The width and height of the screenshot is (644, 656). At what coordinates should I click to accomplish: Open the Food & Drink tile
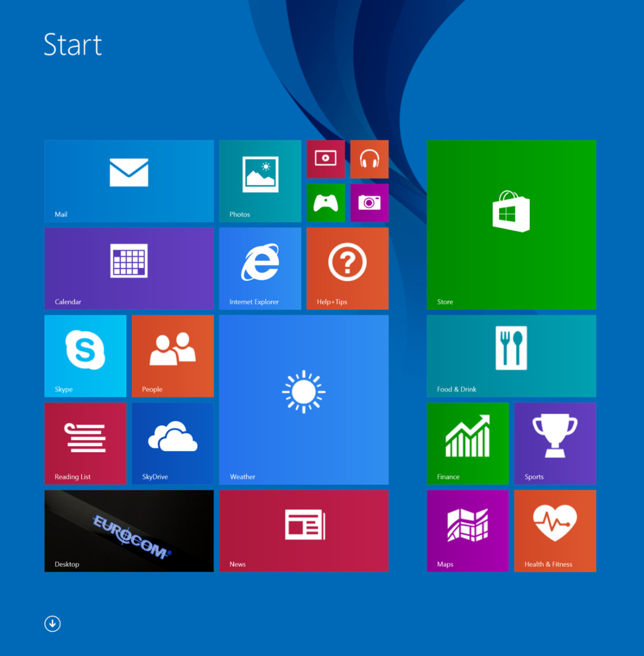(512, 356)
